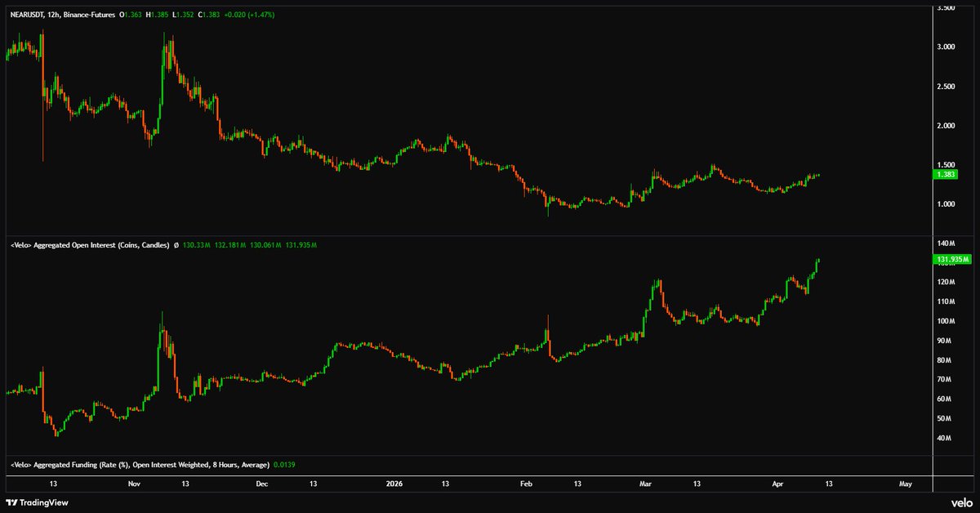This screenshot has height=513, width=980.
Task: Click the 1.500 price axis label
Action: pyautogui.click(x=947, y=165)
